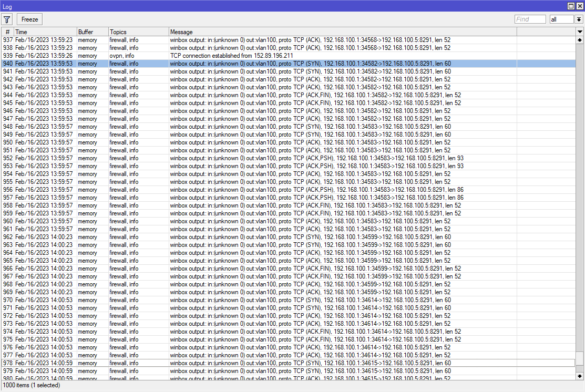
Task: Select log row 979
Action: tap(289, 371)
